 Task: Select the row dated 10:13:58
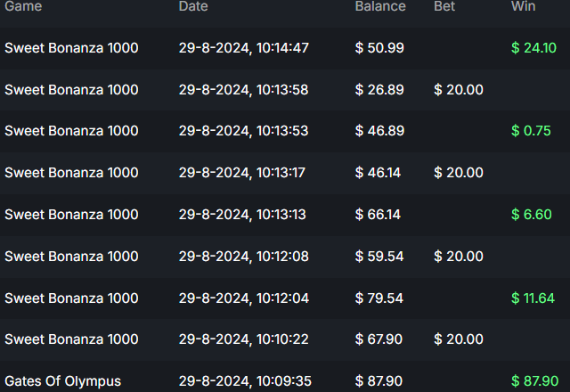(243, 89)
